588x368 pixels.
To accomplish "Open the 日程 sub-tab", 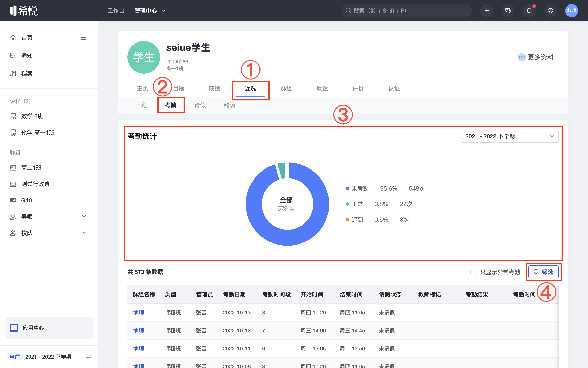I will pos(141,105).
